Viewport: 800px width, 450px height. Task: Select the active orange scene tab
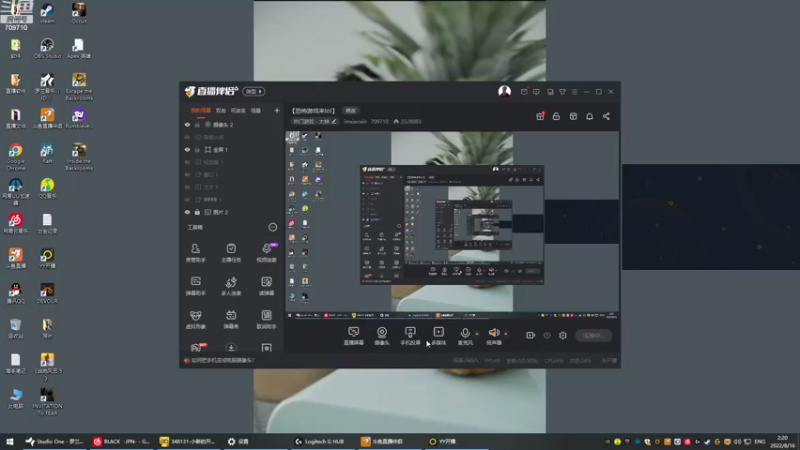pos(201,110)
